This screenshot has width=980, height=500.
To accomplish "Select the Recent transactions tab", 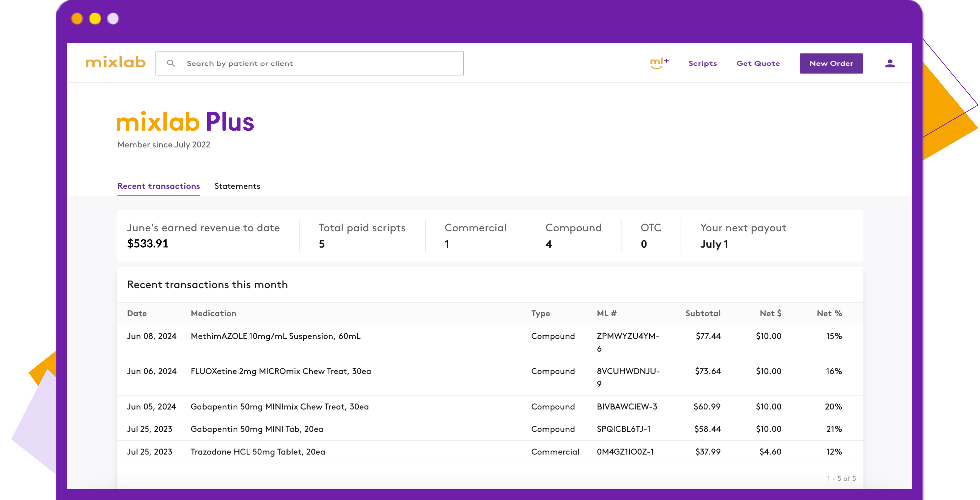I will pyautogui.click(x=158, y=186).
